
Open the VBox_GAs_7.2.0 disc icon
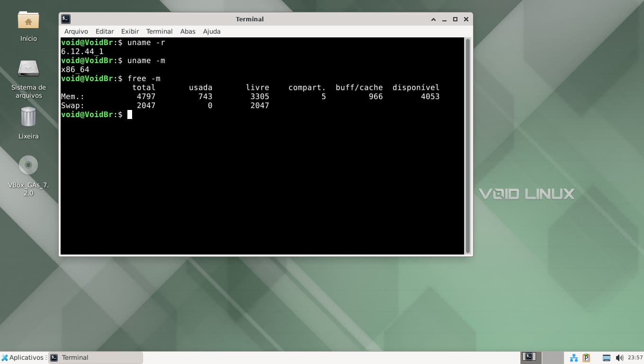tap(28, 165)
